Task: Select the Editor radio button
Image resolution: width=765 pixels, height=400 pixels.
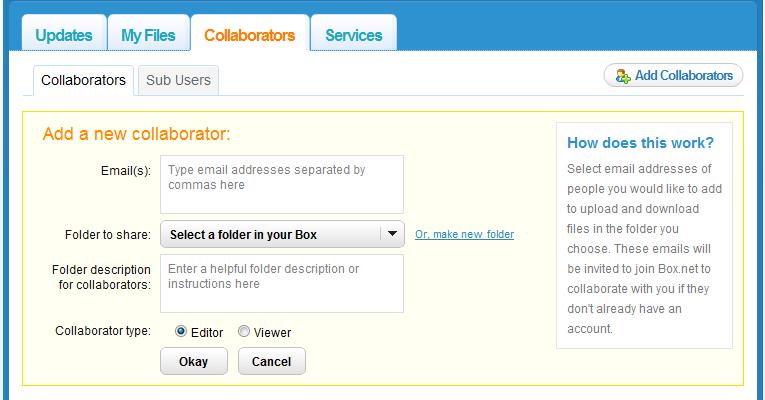Action: tap(181, 331)
